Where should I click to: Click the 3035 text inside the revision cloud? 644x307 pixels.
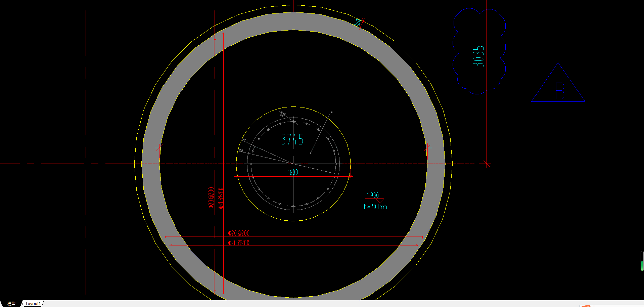click(x=478, y=56)
